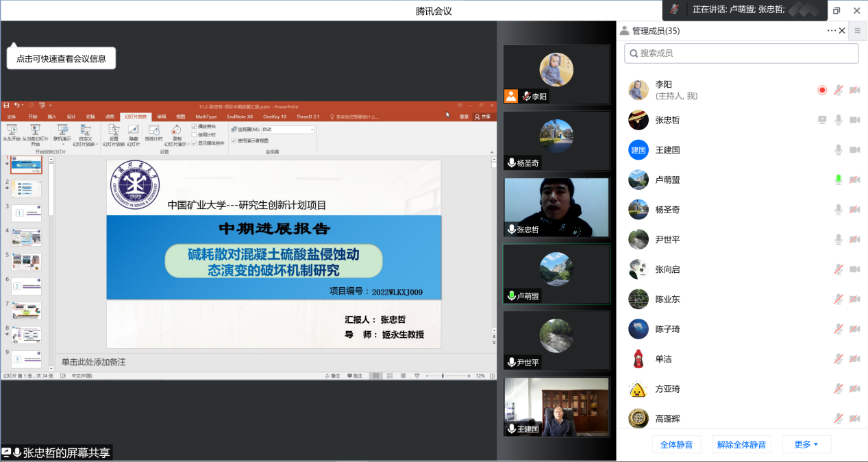Click 解除全体静音 unmute all button
This screenshot has width=868, height=462.
[741, 444]
